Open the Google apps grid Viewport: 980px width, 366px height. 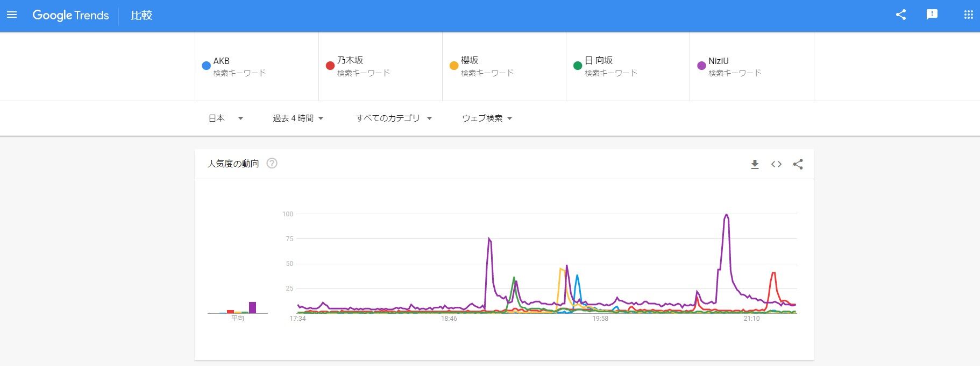(968, 15)
